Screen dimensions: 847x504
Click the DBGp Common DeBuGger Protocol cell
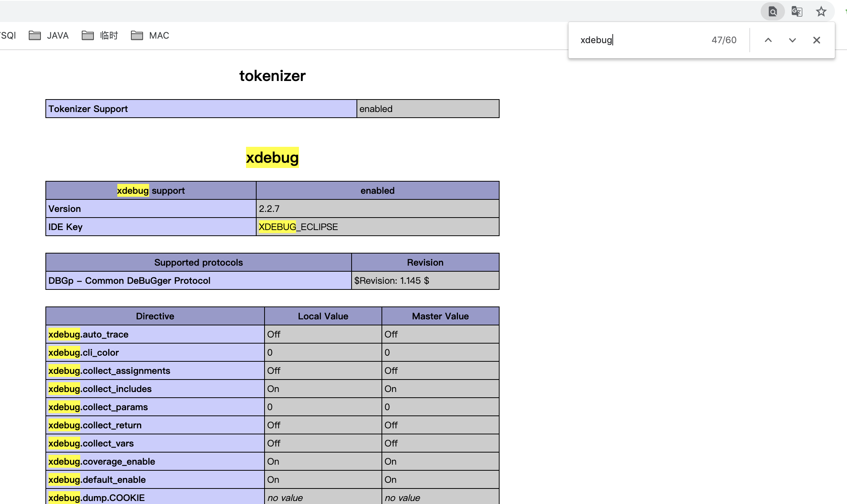click(198, 281)
